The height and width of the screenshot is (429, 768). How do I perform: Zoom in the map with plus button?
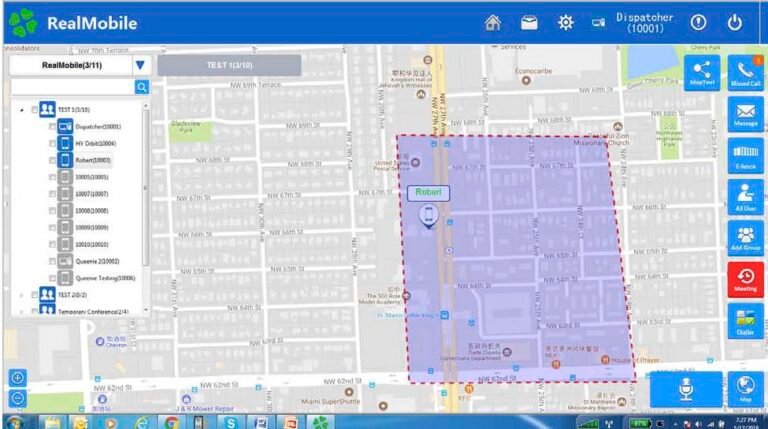(17, 378)
